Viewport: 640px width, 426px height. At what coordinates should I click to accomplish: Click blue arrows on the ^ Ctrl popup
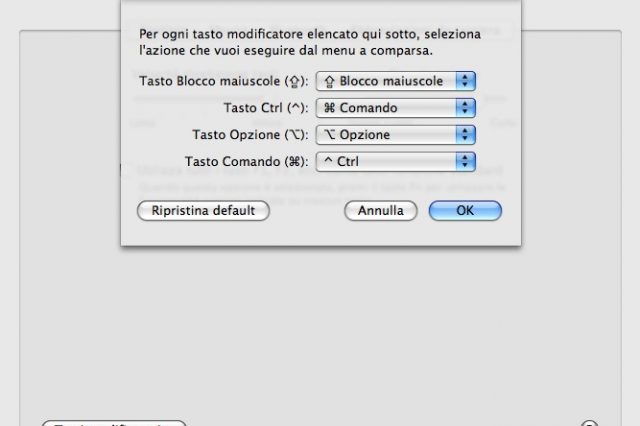(465, 161)
